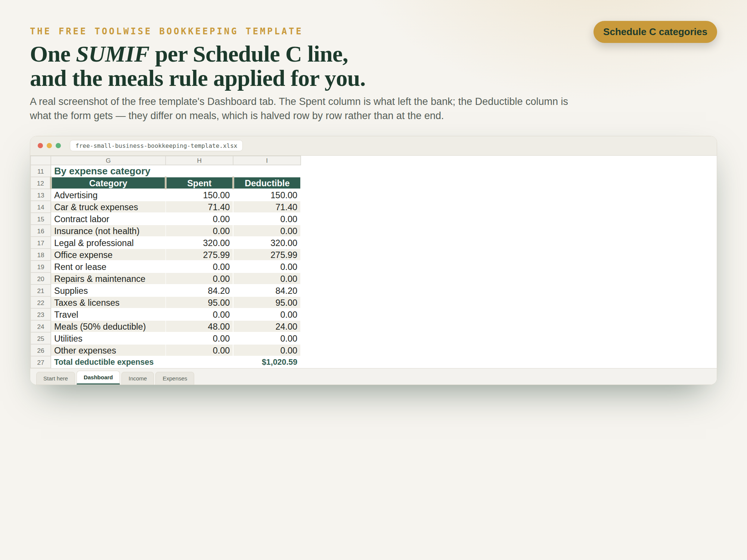Click Advertising spent value 150.00
747x560 pixels.
tap(199, 195)
